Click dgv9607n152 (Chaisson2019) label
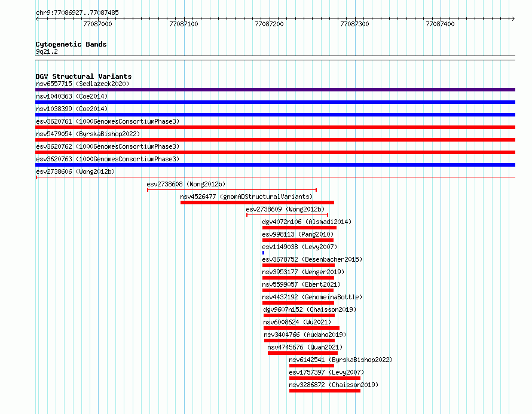The width and height of the screenshot is (532, 414). tap(310, 309)
